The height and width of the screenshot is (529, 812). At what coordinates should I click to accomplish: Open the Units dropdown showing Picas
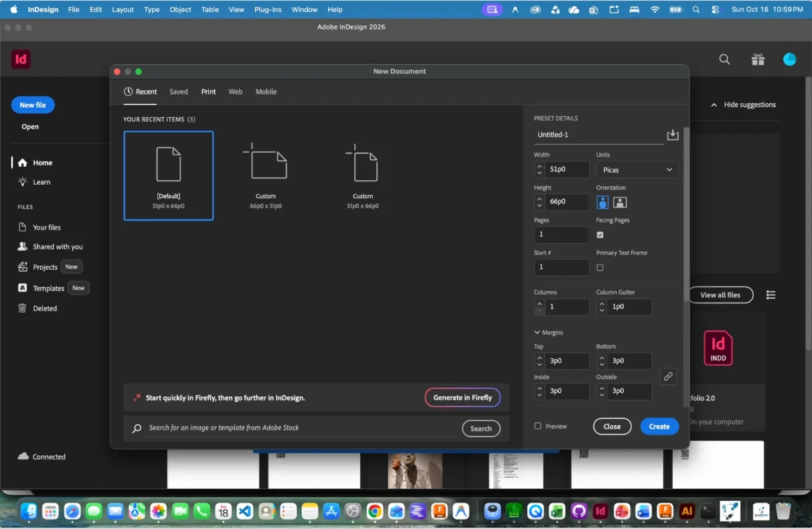pyautogui.click(x=637, y=170)
